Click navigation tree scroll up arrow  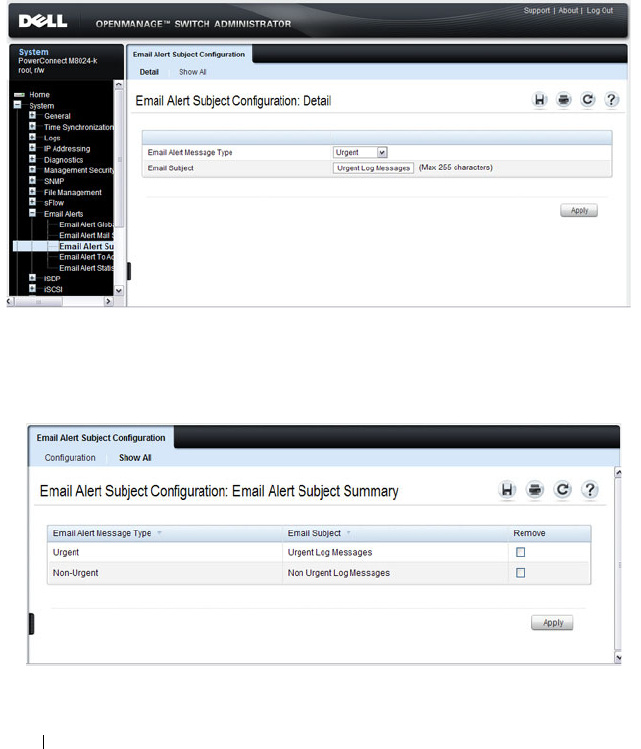(119, 85)
